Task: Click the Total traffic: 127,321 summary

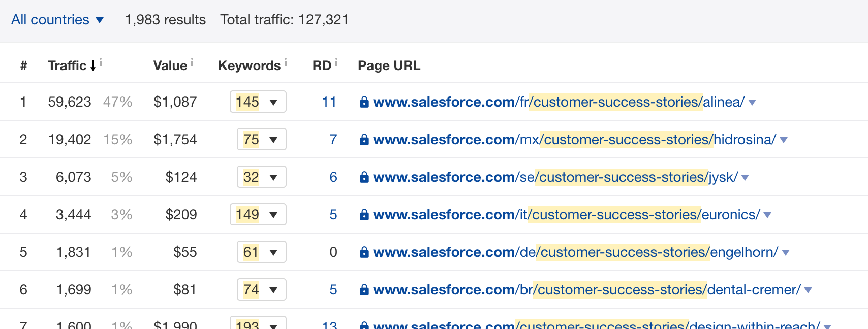Action: click(x=285, y=20)
